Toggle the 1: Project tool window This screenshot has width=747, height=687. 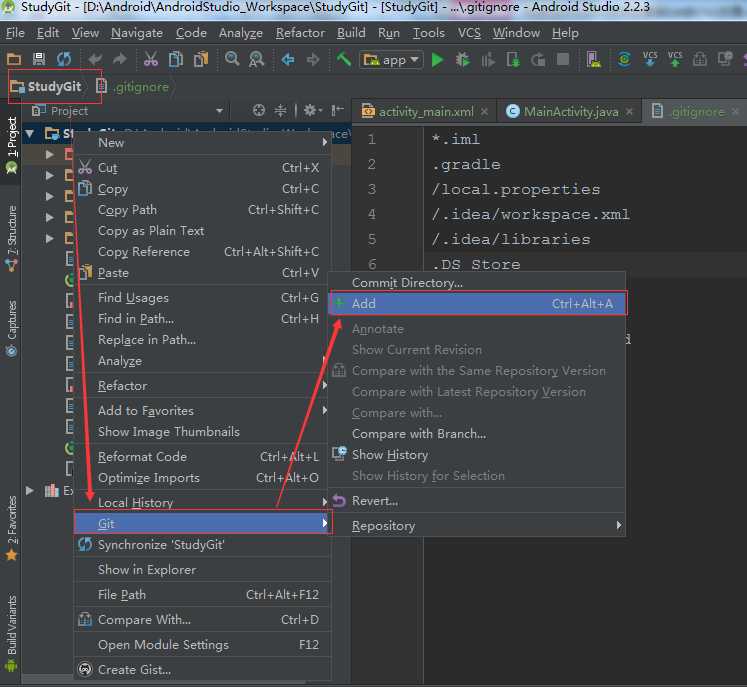[x=11, y=144]
